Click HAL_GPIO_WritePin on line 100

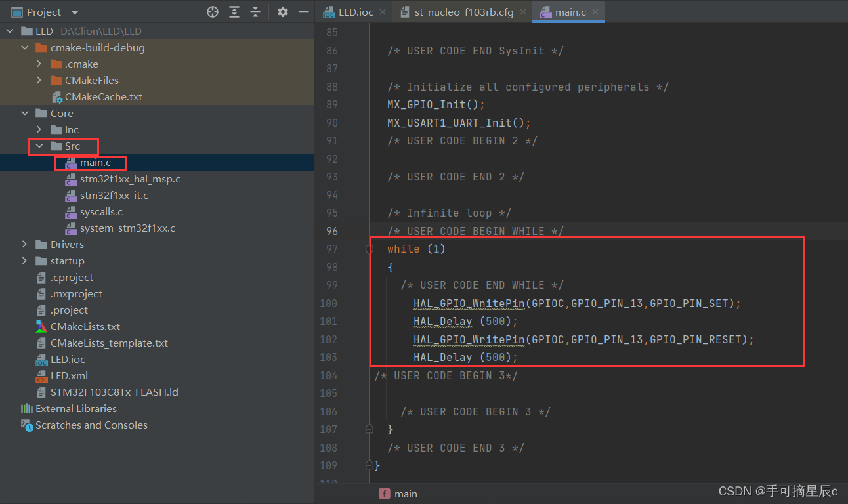point(469,303)
